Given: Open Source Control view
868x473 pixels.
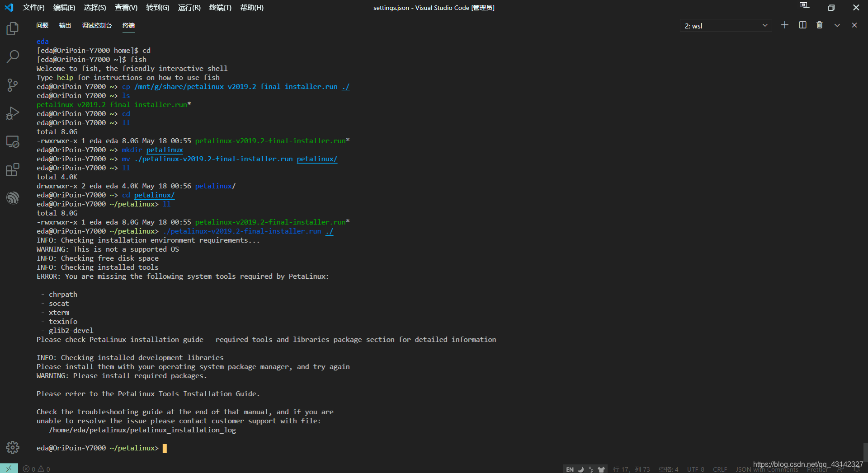Looking at the screenshot, I should pyautogui.click(x=12, y=85).
